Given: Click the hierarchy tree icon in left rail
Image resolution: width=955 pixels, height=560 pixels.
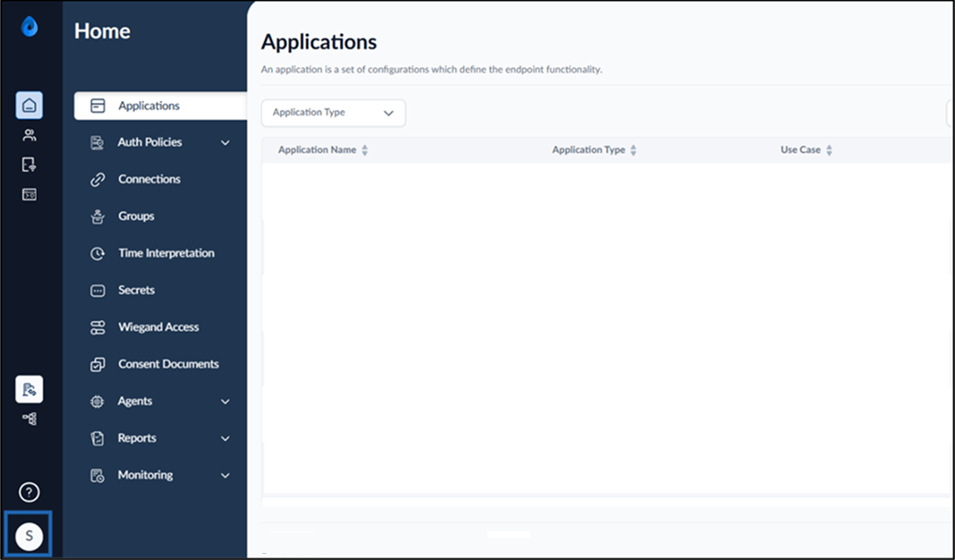Looking at the screenshot, I should 29,419.
